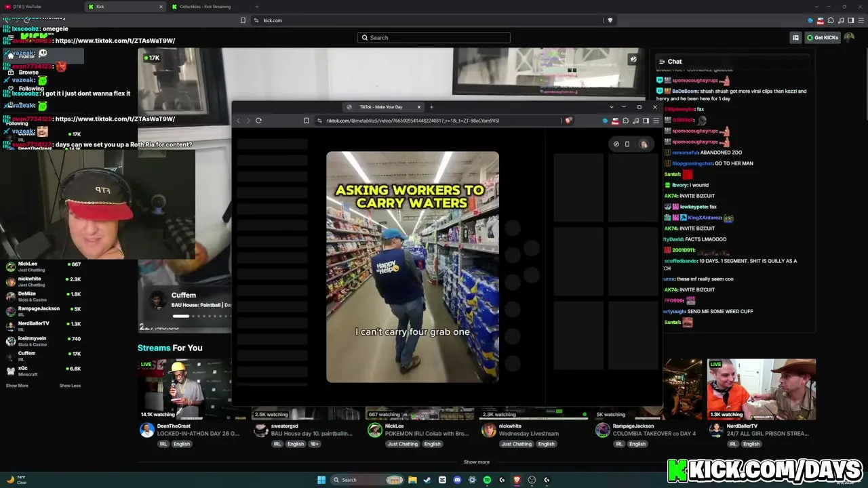Open a new tab in the TikTok window
Image resolution: width=868 pixels, height=488 pixels.
tap(431, 106)
